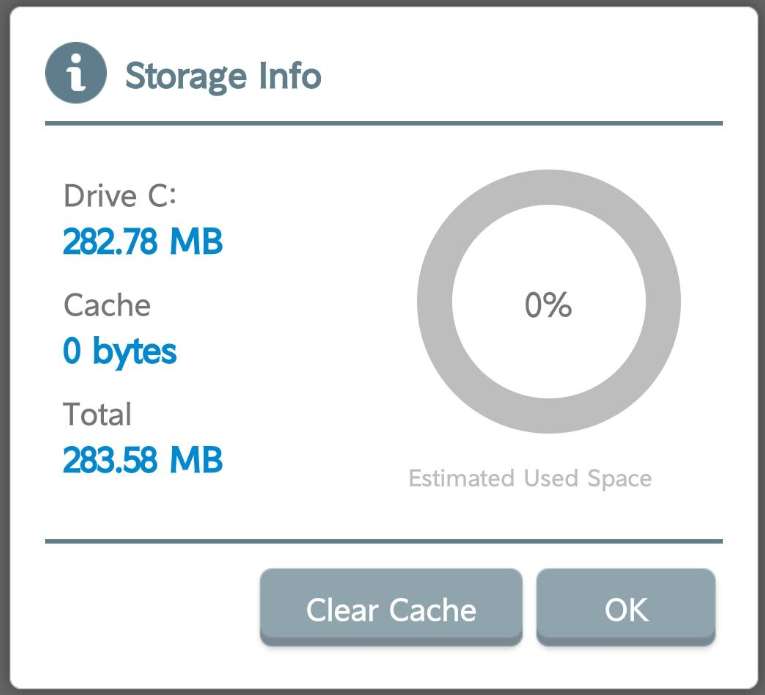Click the round info icon
This screenshot has height=695, width=765.
click(75, 74)
